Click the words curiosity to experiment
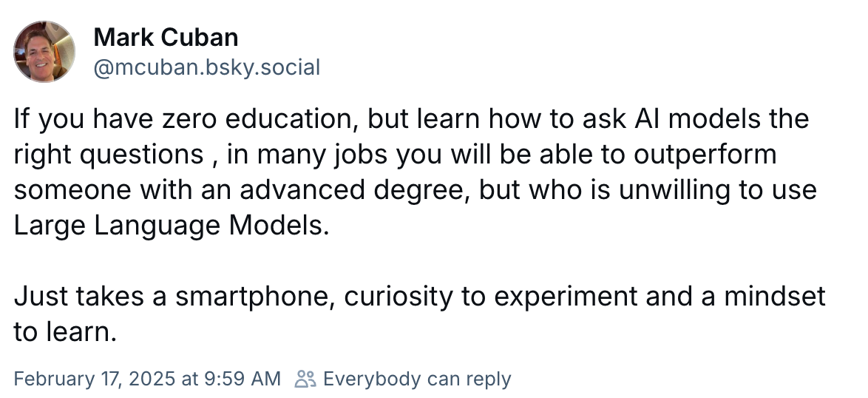The image size is (868, 398). pyautogui.click(x=490, y=297)
